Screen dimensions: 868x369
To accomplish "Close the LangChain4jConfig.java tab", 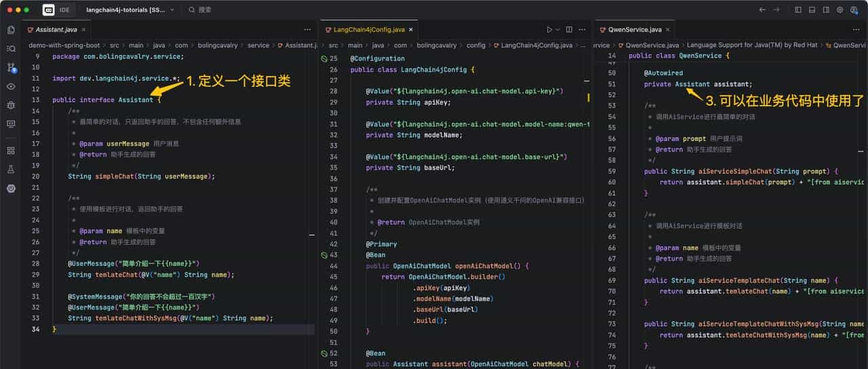I will [x=410, y=30].
